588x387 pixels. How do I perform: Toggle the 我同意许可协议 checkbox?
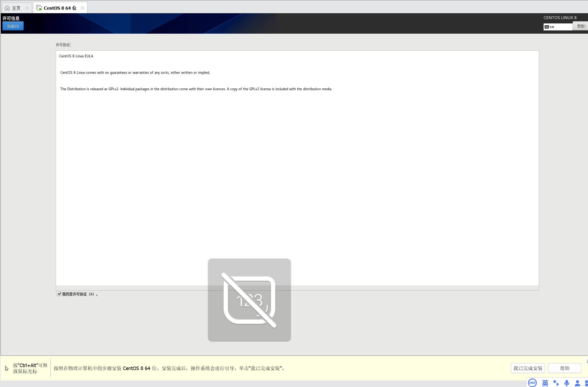pyautogui.click(x=59, y=294)
